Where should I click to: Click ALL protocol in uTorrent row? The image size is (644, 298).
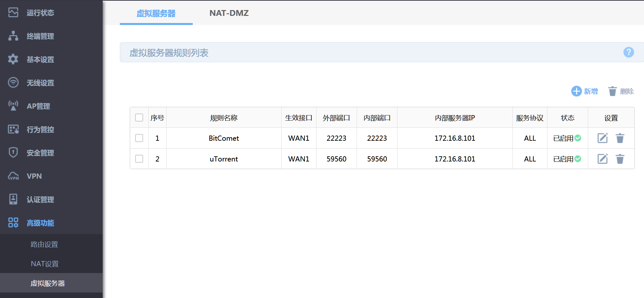coord(530,159)
